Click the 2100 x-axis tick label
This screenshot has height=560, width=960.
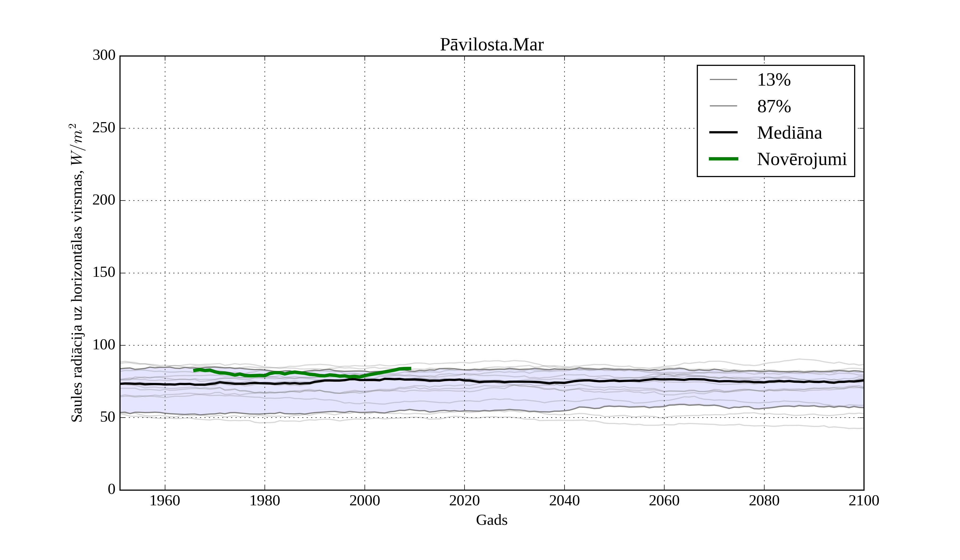click(864, 501)
